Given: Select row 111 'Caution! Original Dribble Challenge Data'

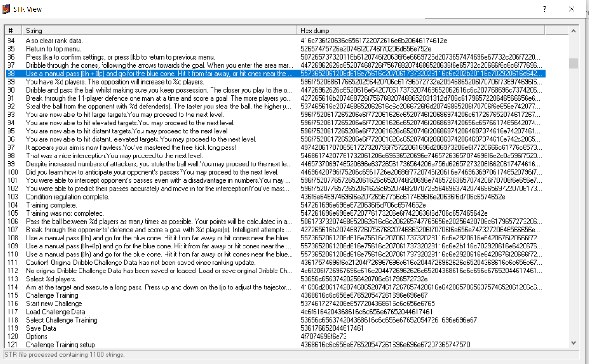Looking at the screenshot, I should tap(275, 263).
